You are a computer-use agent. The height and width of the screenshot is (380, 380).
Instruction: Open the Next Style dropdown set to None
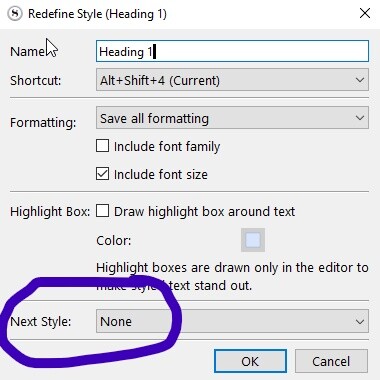(232, 321)
